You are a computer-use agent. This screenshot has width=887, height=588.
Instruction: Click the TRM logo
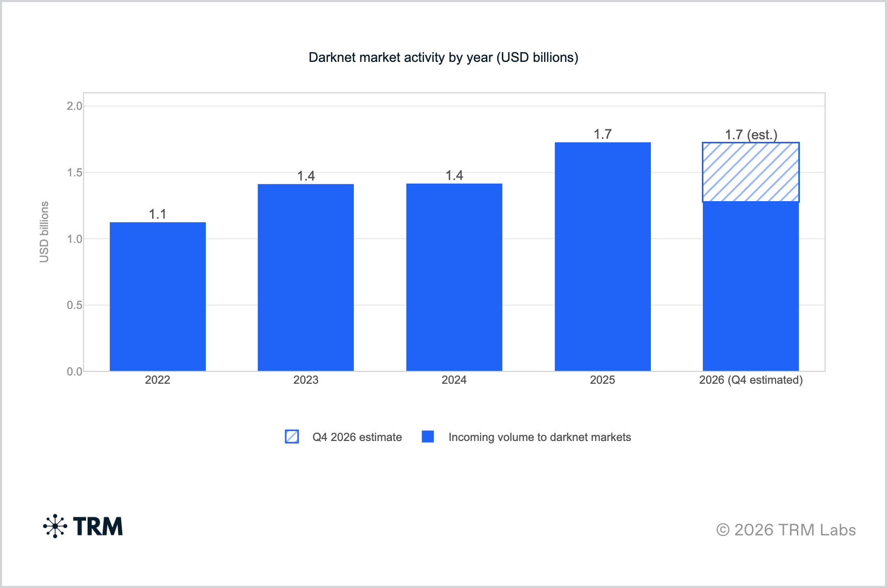[x=83, y=526]
